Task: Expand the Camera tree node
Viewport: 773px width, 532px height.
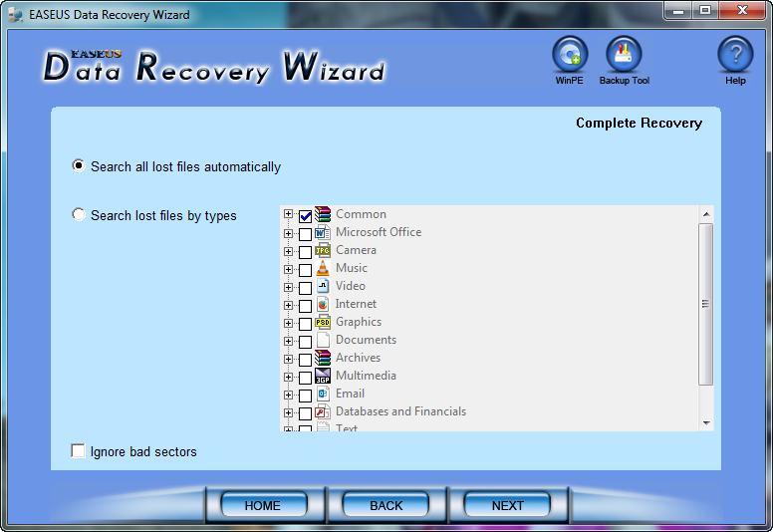Action: click(x=289, y=251)
